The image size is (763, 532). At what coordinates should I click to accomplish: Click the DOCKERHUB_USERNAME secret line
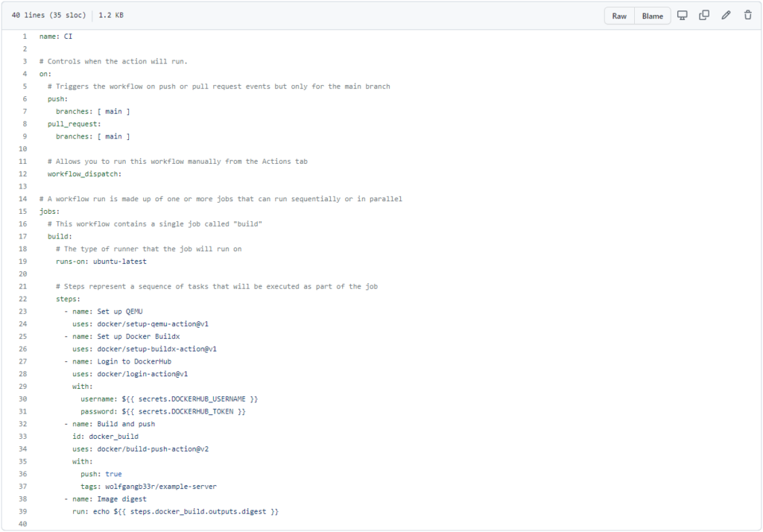[169, 399]
